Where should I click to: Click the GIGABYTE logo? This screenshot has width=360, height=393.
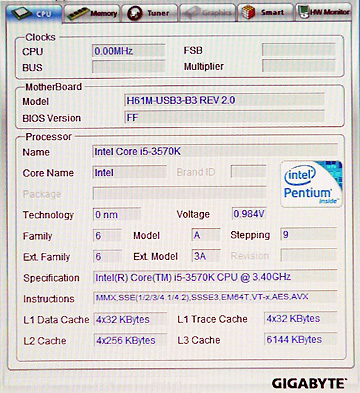click(x=309, y=383)
